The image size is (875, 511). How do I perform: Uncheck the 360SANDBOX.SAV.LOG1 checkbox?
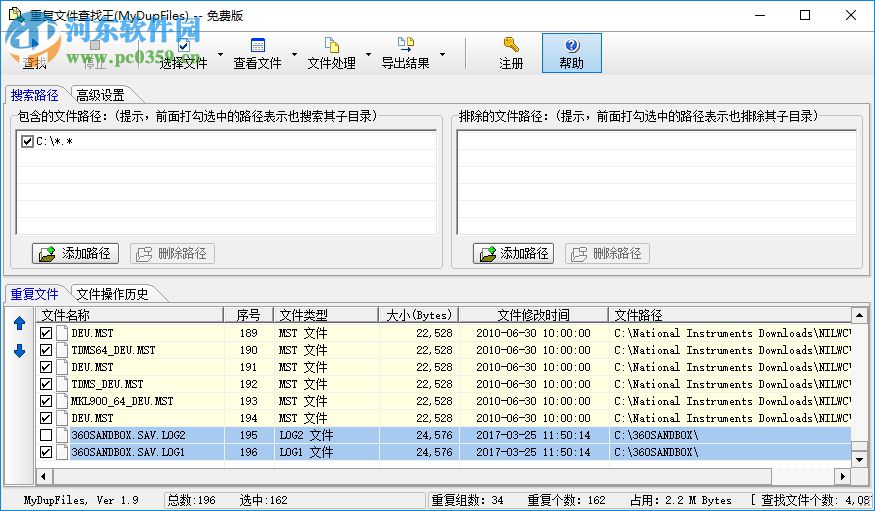[46, 452]
